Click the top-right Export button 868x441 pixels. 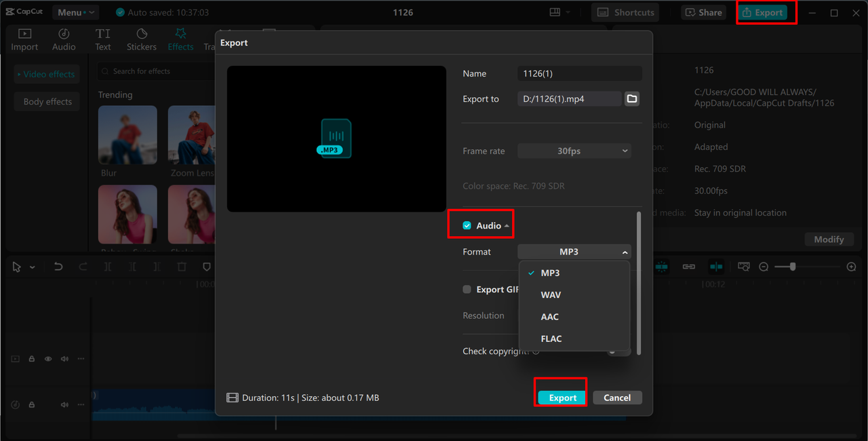763,12
